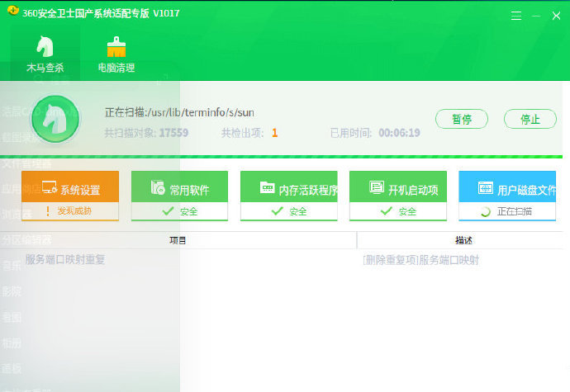The image size is (570, 392).
Task: Select the 开机启动项 category card
Action: pyautogui.click(x=398, y=196)
